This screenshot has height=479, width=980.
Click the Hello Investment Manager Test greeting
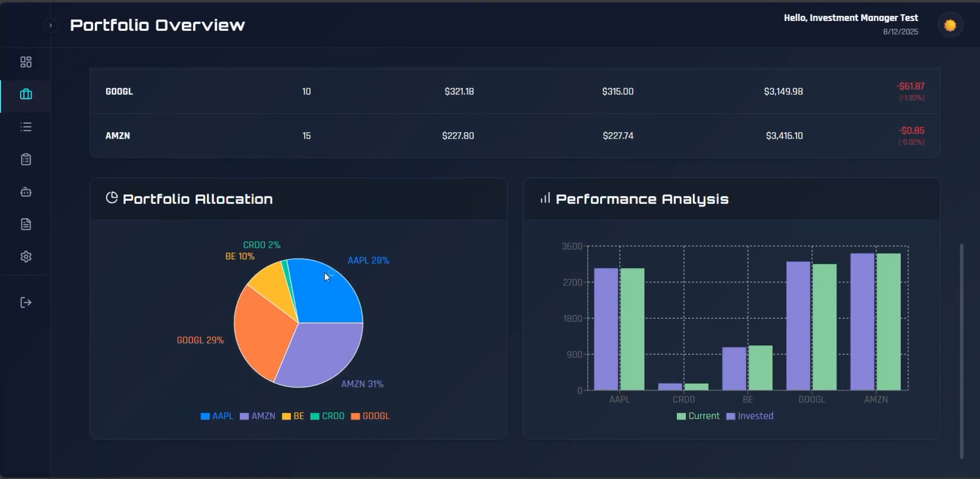point(850,17)
